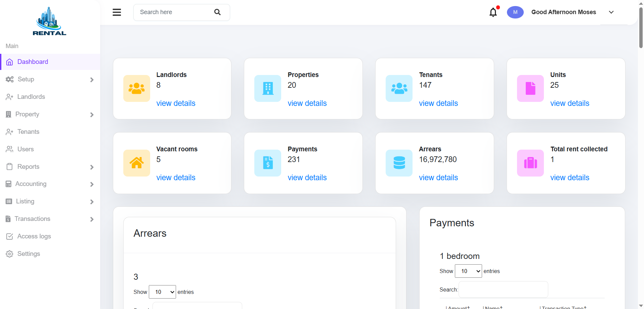Click the Arrears value 16,972,780
This screenshot has width=644, height=309.
coord(438,159)
